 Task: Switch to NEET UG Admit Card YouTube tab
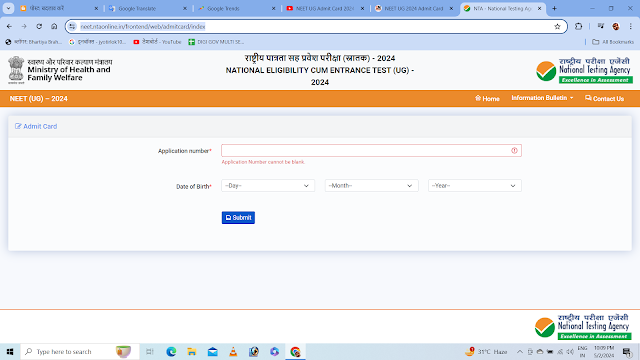pyautogui.click(x=324, y=8)
